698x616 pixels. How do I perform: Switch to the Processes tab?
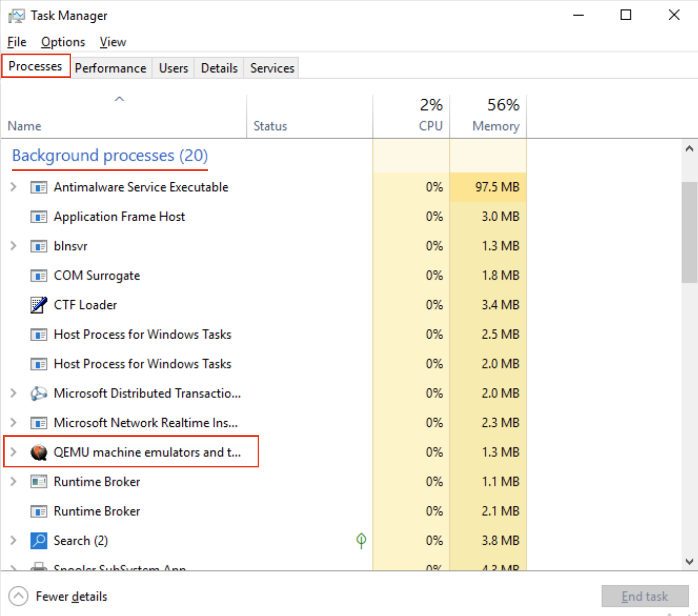pyautogui.click(x=35, y=66)
